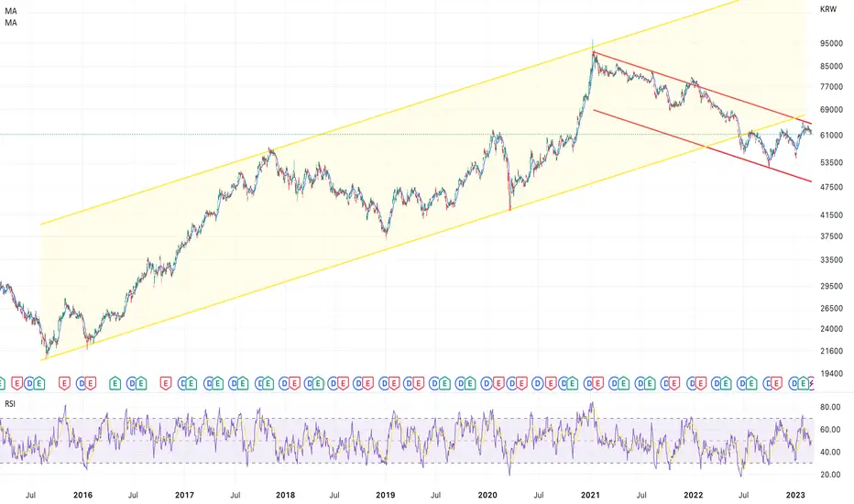Click the 2017 time axis label
The height and width of the screenshot is (504, 854).
click(184, 495)
